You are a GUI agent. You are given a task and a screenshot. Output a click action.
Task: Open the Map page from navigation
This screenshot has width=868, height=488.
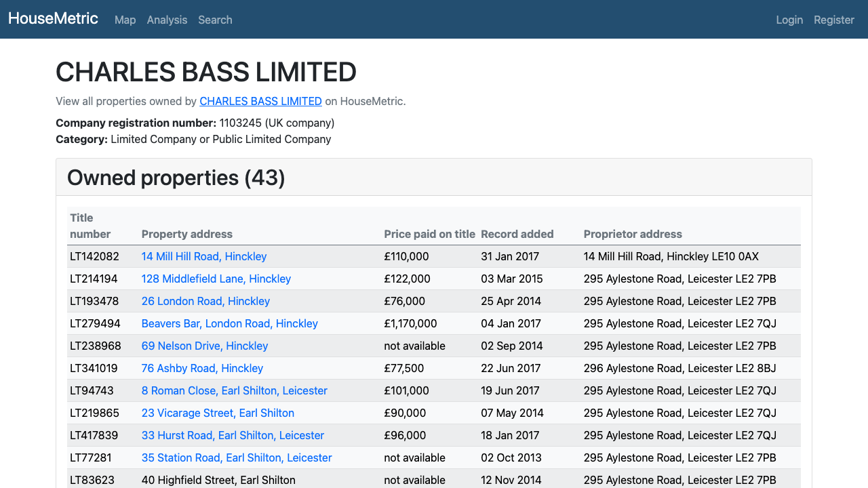point(125,20)
